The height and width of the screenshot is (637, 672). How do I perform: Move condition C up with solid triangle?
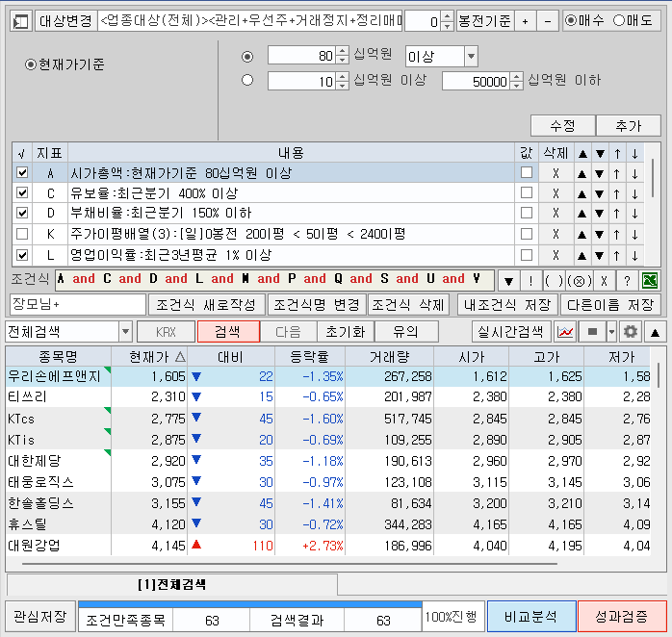pos(582,194)
